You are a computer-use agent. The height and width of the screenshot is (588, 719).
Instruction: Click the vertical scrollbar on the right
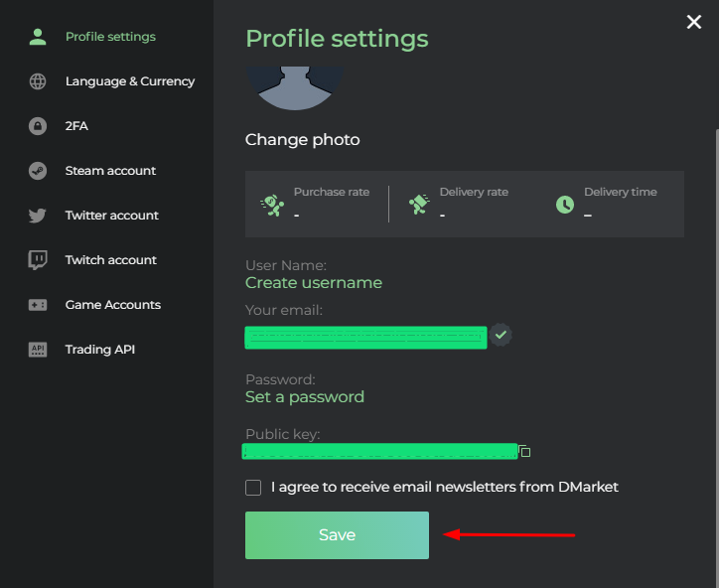pos(717,358)
